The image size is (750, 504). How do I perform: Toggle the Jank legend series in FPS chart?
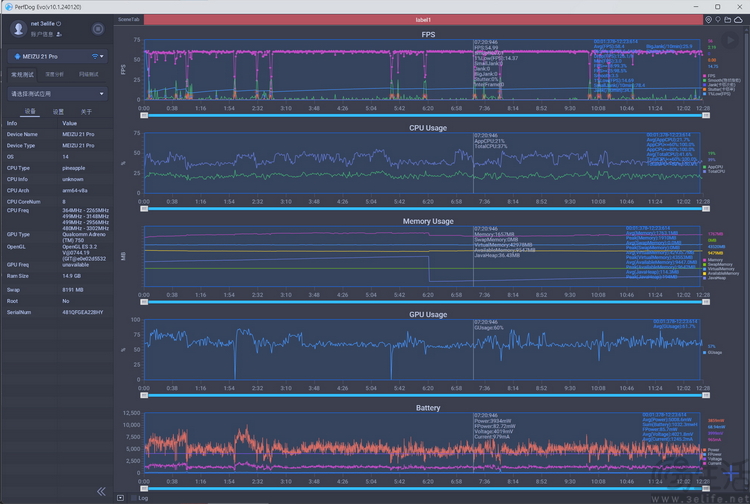(x=719, y=85)
